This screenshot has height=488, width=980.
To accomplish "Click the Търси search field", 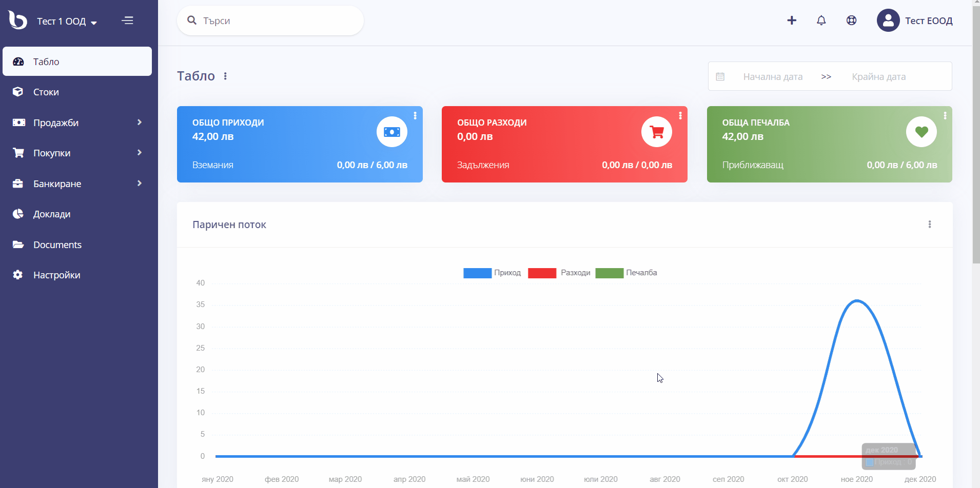I will click(x=270, y=21).
